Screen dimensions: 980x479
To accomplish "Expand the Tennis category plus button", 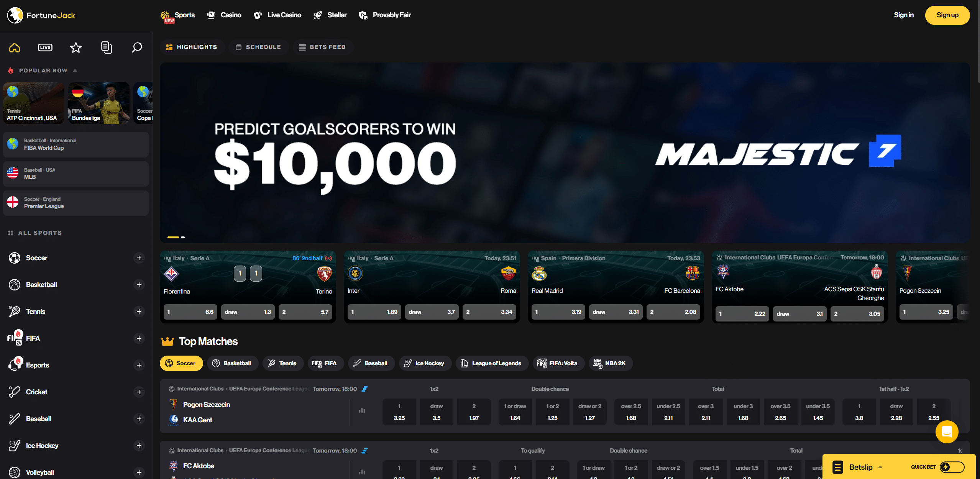I will coord(139,312).
